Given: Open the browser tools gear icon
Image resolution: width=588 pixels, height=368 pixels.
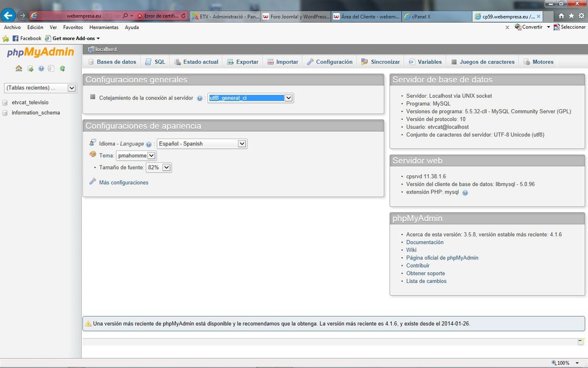Looking at the screenshot, I should click(x=581, y=16).
